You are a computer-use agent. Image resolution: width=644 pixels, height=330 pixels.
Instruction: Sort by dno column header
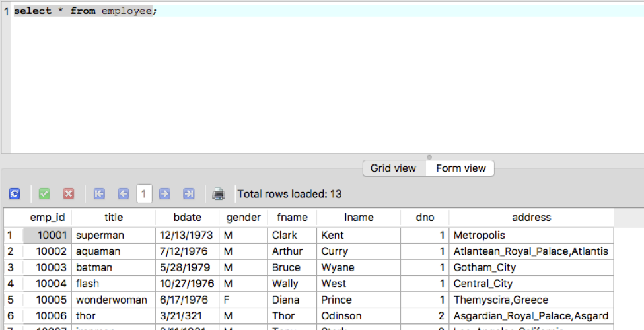(x=425, y=218)
